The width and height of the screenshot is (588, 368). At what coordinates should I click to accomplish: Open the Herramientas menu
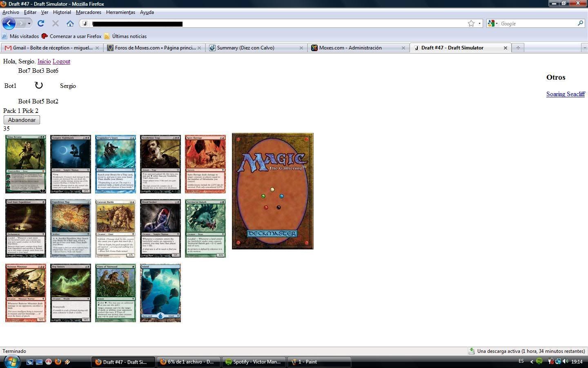pos(120,12)
